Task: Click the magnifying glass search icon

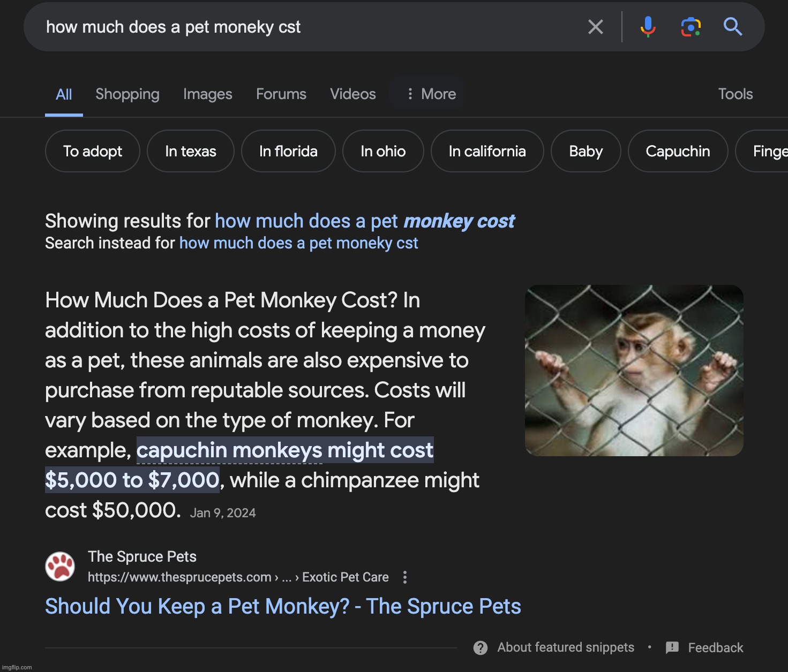Action: coord(732,27)
